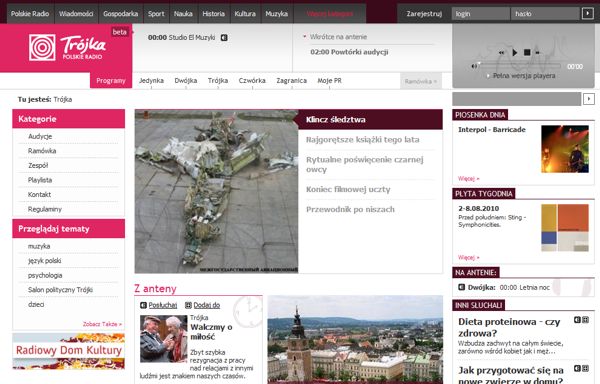Click Więcej under Piosenka dnia

[x=468, y=179]
